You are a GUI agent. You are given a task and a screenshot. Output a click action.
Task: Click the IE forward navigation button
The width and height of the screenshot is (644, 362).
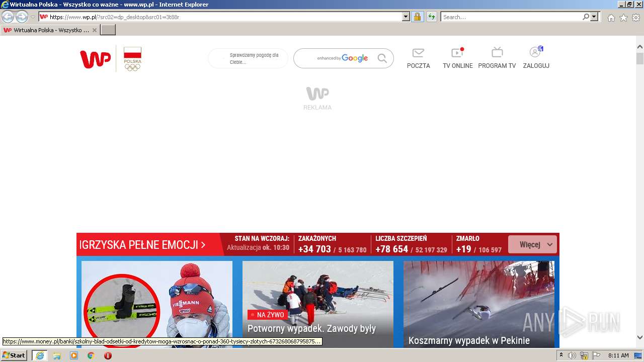coord(22,17)
